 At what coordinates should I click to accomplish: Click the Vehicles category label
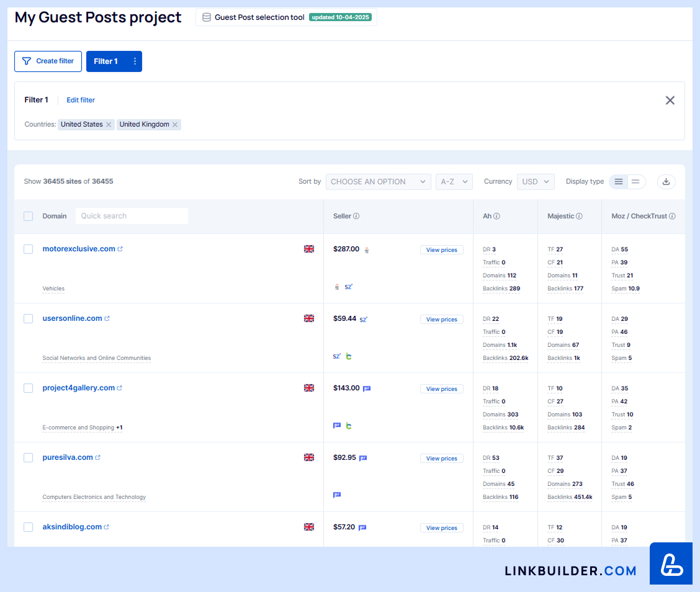click(x=53, y=289)
